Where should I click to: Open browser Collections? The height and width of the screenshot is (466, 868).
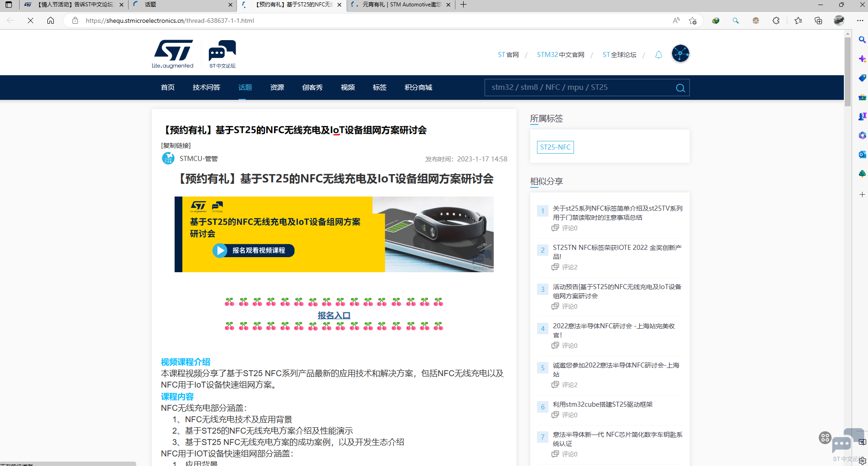tap(818, 21)
